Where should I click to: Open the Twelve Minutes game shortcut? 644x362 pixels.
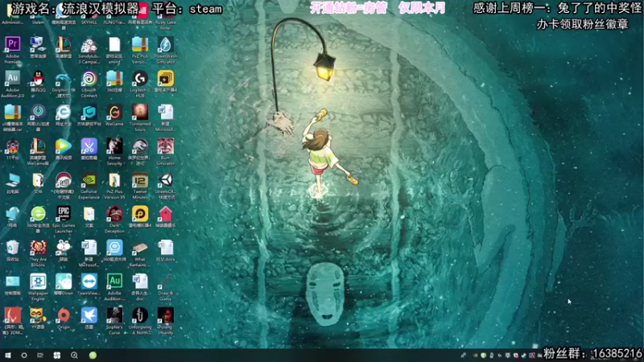click(140, 179)
